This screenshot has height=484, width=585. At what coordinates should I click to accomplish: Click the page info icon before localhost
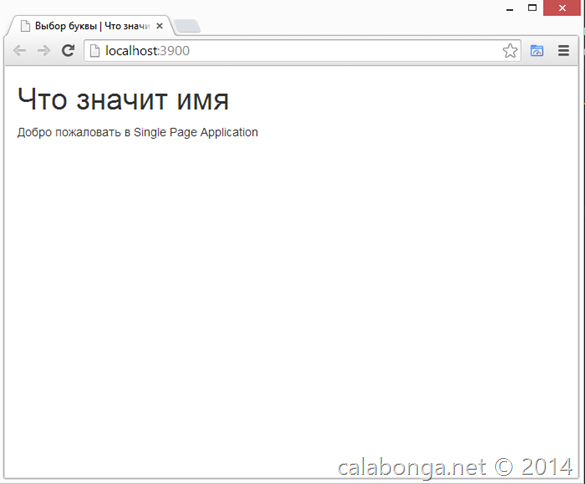coord(95,51)
